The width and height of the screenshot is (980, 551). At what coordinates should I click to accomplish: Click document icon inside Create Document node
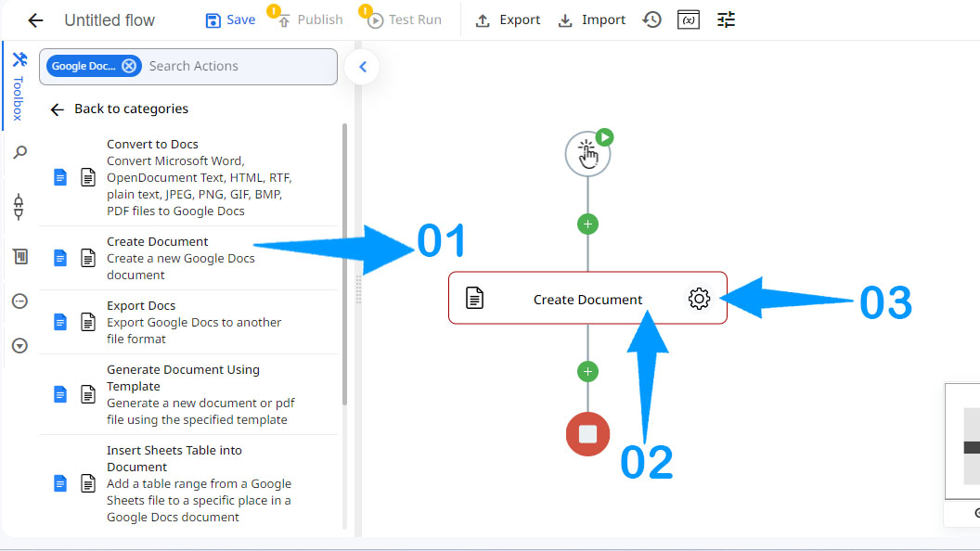[475, 298]
